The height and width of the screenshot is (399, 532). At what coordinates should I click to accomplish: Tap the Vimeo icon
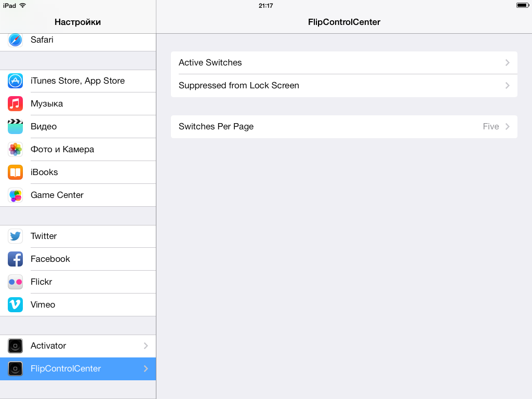[x=15, y=304]
